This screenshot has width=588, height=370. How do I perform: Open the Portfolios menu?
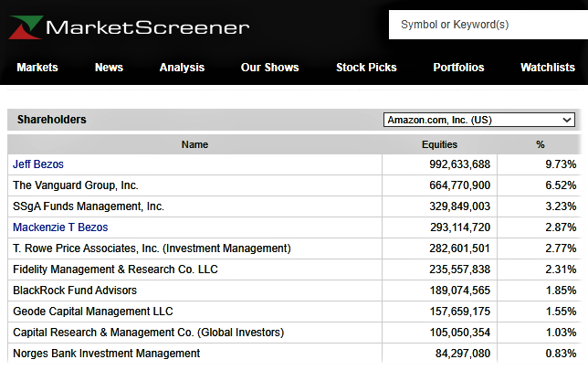[x=458, y=68]
